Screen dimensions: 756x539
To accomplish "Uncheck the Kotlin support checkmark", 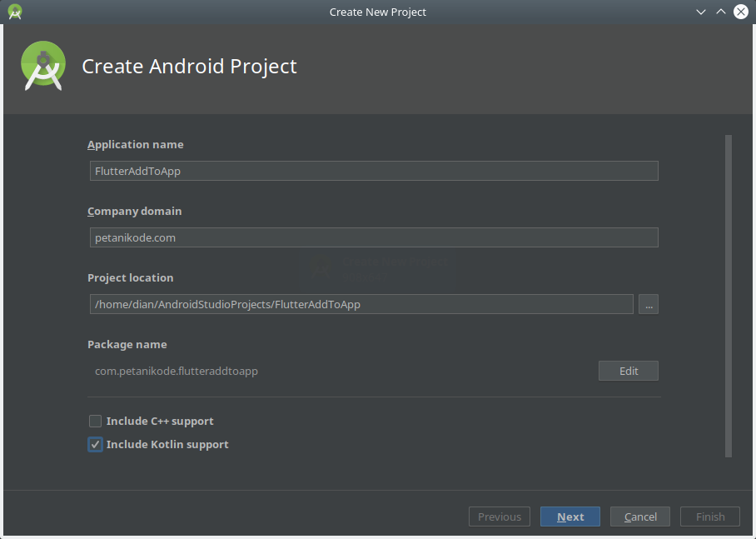I will click(x=95, y=444).
